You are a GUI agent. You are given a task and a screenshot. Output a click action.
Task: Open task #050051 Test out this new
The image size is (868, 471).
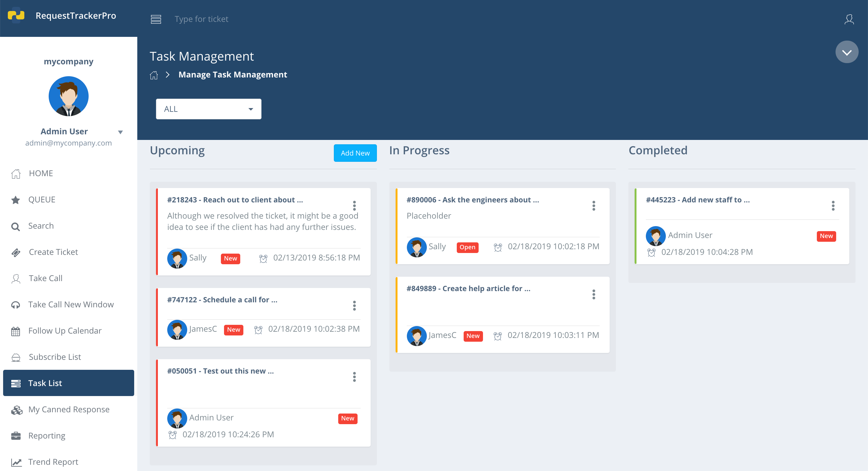click(x=220, y=371)
